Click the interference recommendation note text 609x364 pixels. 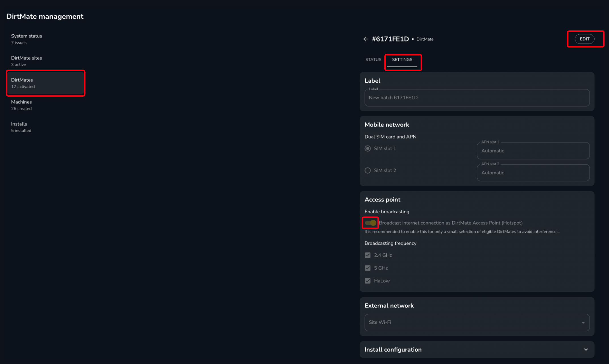462,232
